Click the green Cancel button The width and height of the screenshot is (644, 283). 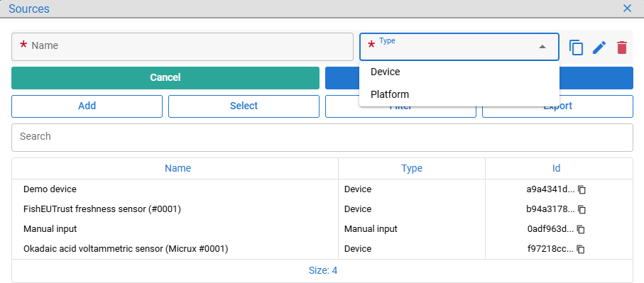pyautogui.click(x=165, y=78)
